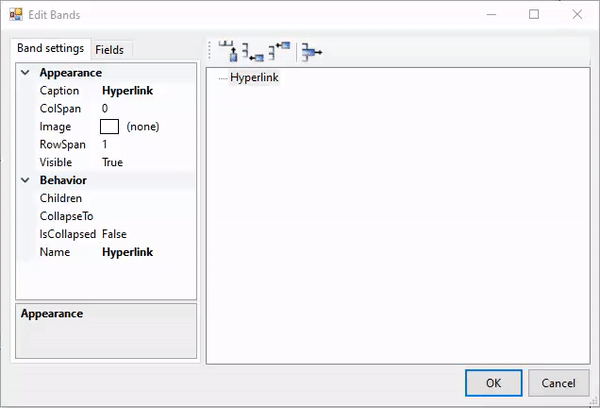Select the Band settings tab
The width and height of the screenshot is (600, 408).
[x=51, y=49]
